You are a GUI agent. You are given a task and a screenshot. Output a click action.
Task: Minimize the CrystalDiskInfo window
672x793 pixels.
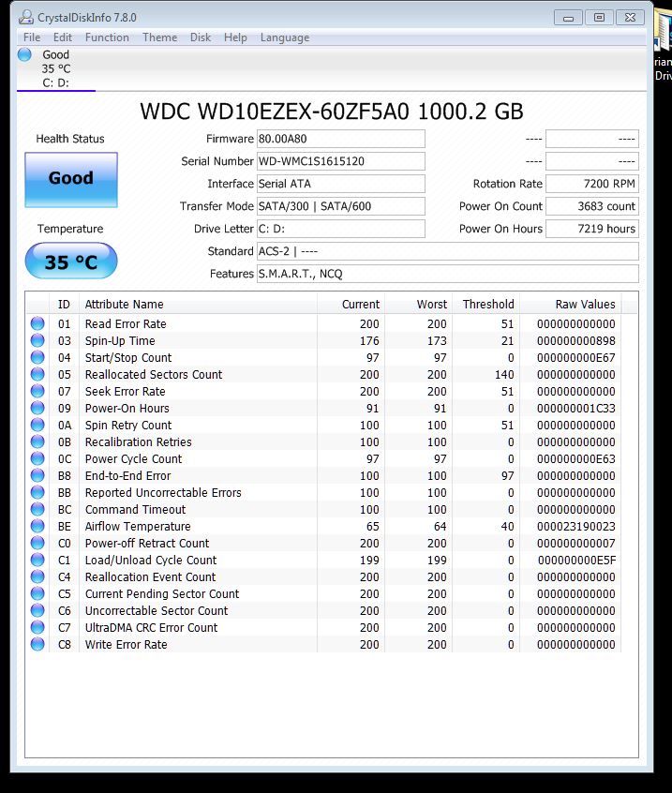coord(568,18)
